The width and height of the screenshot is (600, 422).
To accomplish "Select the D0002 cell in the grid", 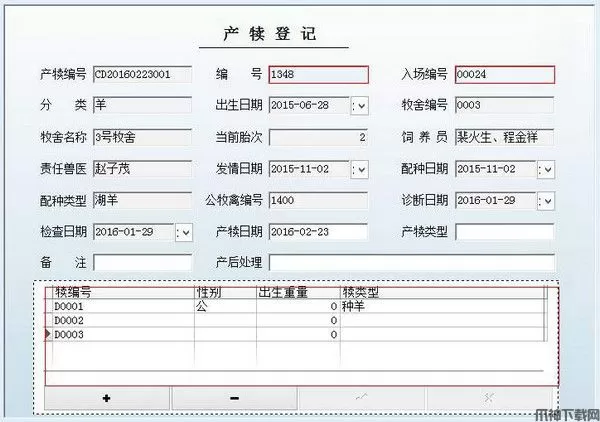I will pyautogui.click(x=123, y=321).
